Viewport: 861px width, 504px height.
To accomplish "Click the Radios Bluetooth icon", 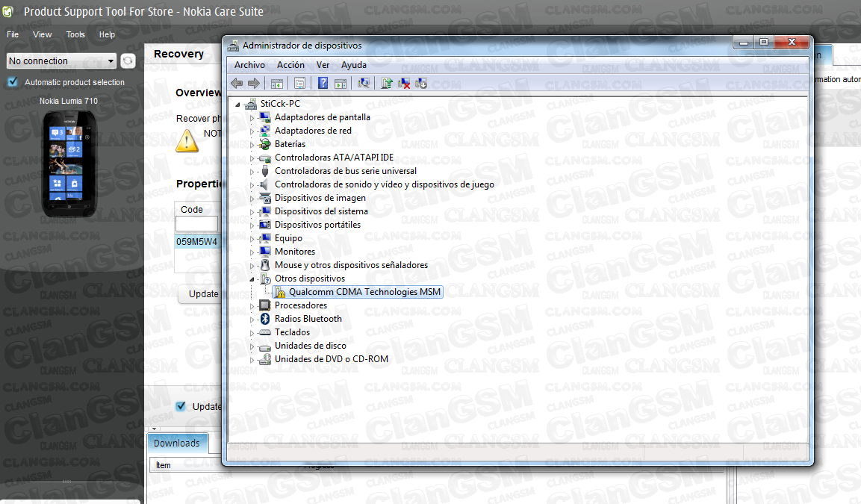I will 265,319.
